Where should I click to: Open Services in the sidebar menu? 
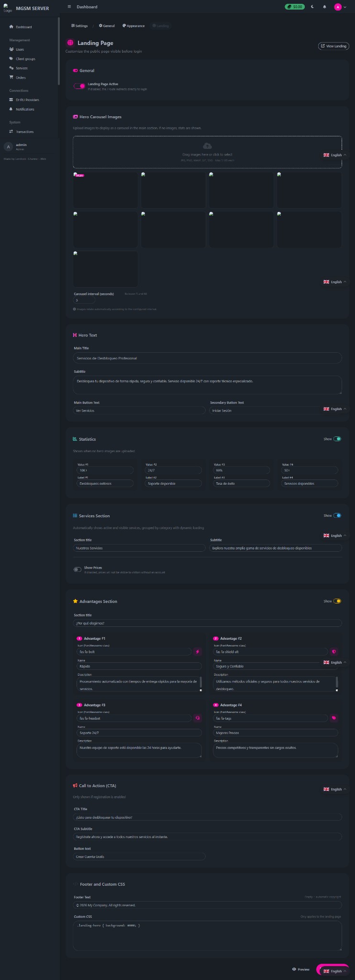22,68
